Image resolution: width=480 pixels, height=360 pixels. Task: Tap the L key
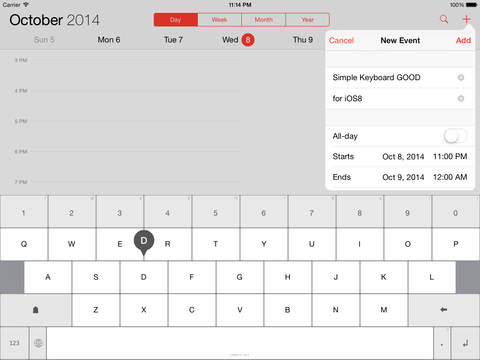click(x=432, y=277)
